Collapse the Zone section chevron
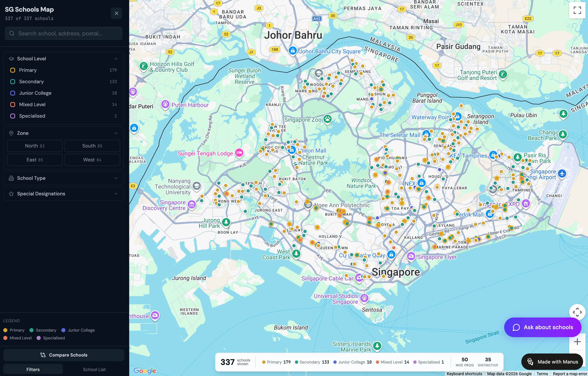Viewport: 588px width, 376px height. click(x=116, y=133)
